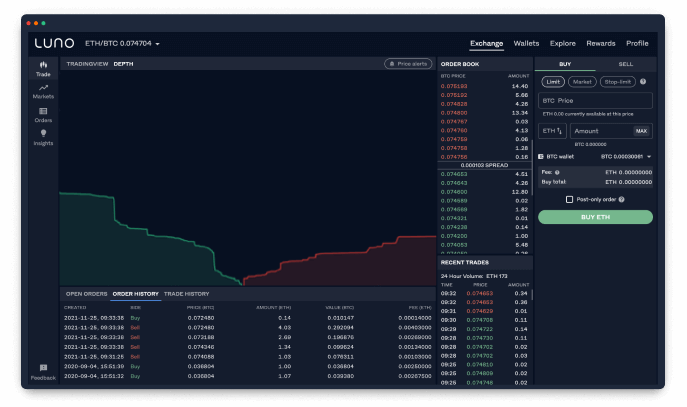Select the DEPTH chart tab

coord(123,64)
